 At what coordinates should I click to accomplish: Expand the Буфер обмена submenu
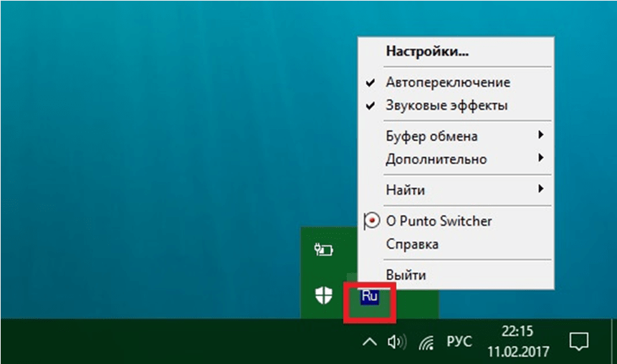[431, 136]
